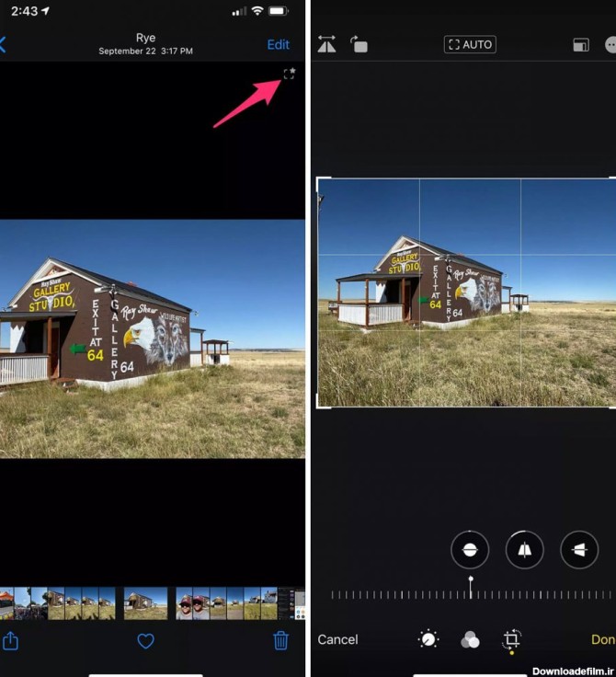Image resolution: width=616 pixels, height=677 pixels.
Task: Select the Horizontal perspective tool
Action: [579, 550]
